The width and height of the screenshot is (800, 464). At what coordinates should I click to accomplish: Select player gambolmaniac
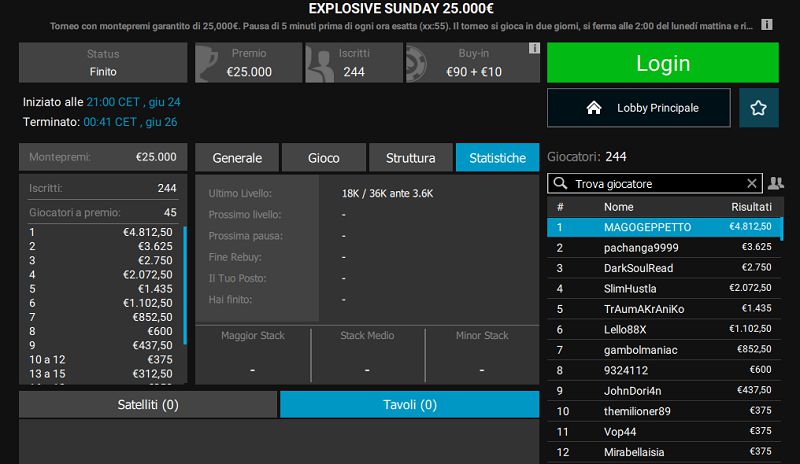663,350
